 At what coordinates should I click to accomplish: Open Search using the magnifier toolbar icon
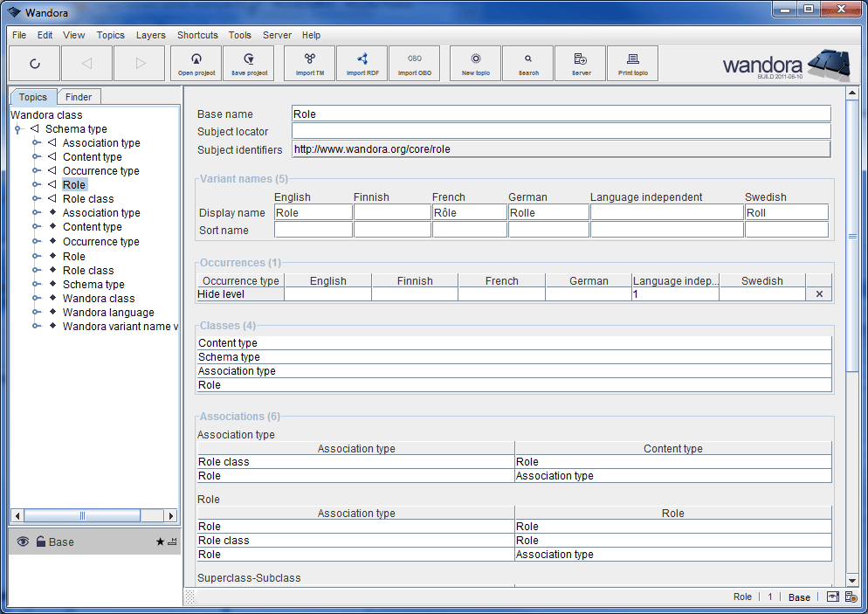coord(527,63)
